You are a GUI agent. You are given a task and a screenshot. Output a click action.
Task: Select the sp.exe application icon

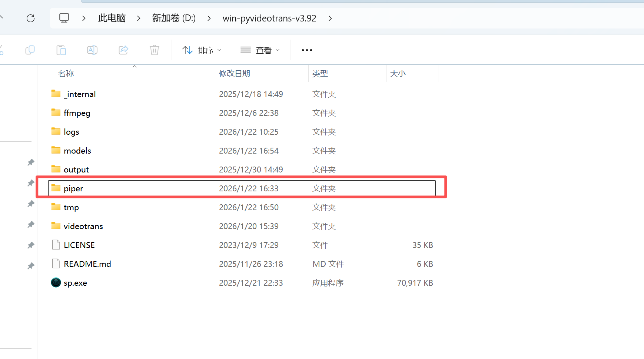coord(56,283)
